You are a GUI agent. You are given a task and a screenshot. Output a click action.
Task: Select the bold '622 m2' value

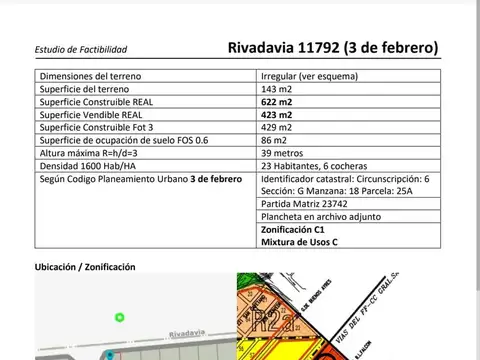pyautogui.click(x=276, y=102)
